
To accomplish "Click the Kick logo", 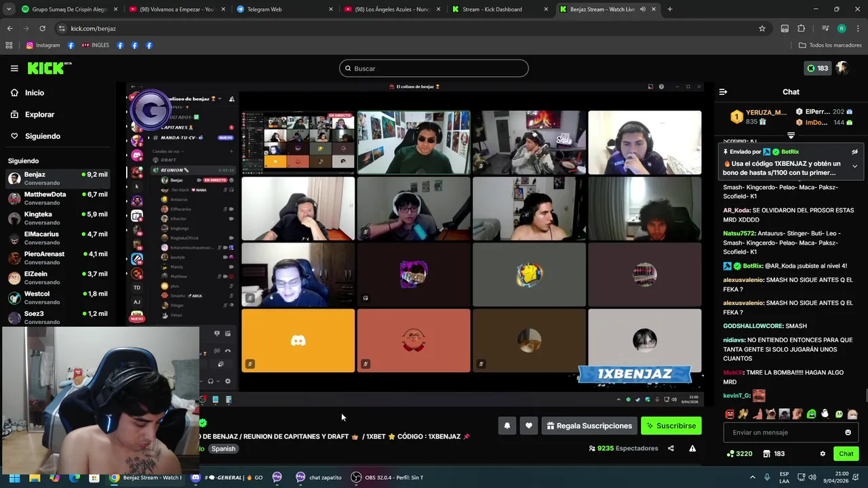I will click(x=49, y=68).
